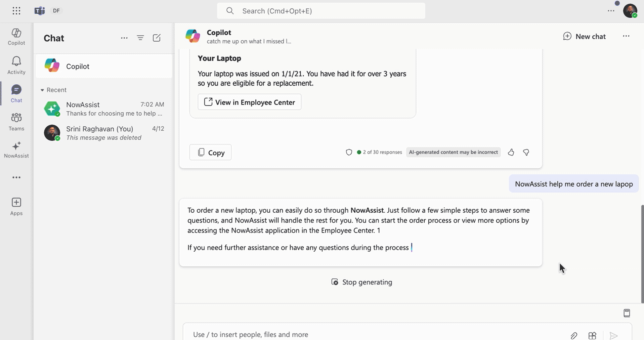Click View in Employee Center button

[250, 102]
